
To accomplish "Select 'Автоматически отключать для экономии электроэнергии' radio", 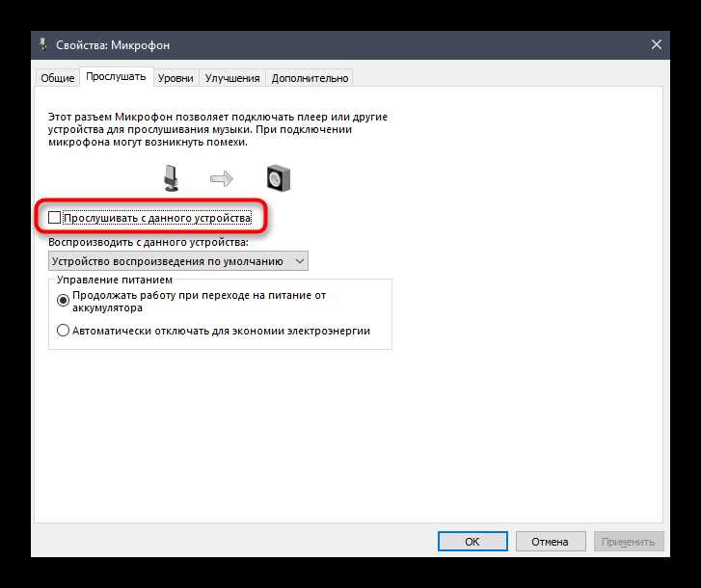I will coord(63,331).
